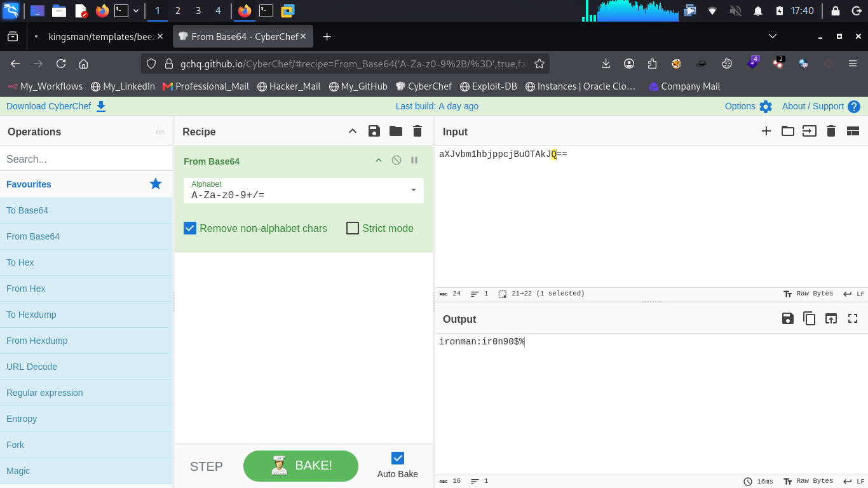Open Firefox extensions menu
Image resolution: width=868 pixels, height=488 pixels.
point(652,64)
